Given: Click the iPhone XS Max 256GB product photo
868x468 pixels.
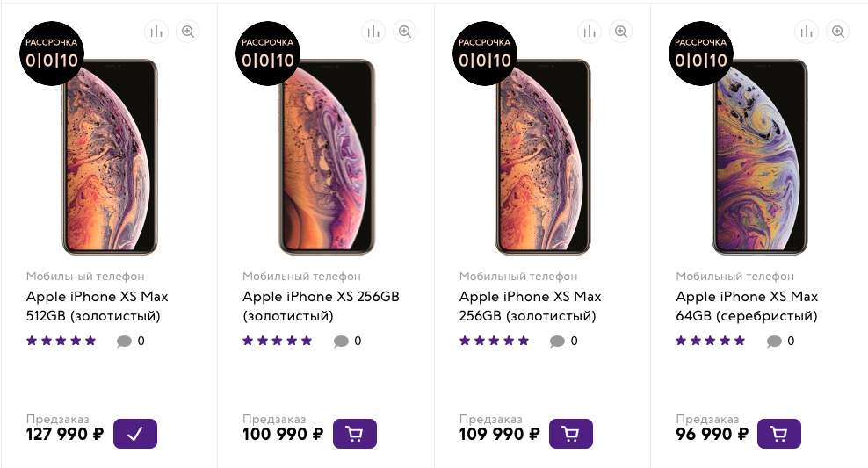Looking at the screenshot, I should [x=542, y=158].
